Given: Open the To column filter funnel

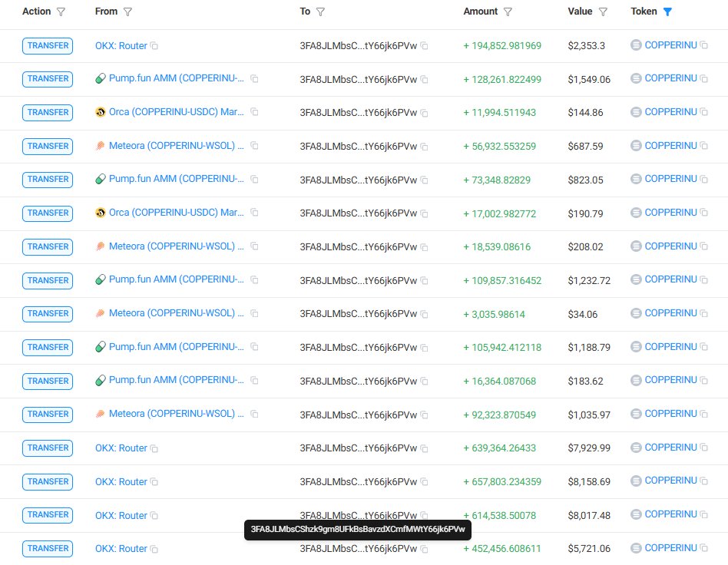Looking at the screenshot, I should click(x=320, y=12).
